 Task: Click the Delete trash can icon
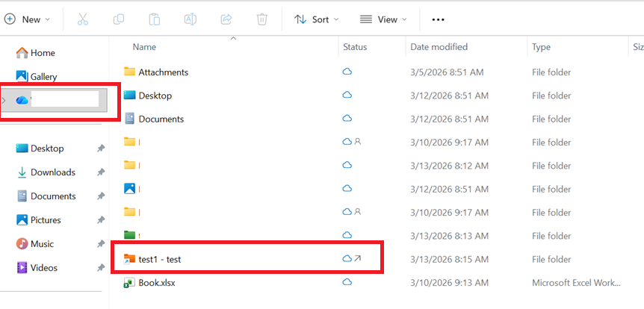pyautogui.click(x=262, y=19)
